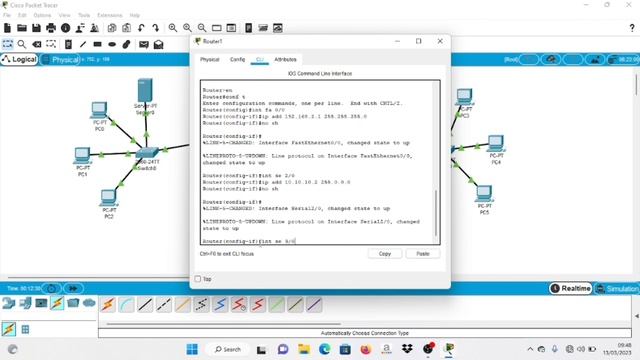Click the Paste icon in toolbar
This screenshot has width=640, height=360.
pyautogui.click(x=127, y=28)
